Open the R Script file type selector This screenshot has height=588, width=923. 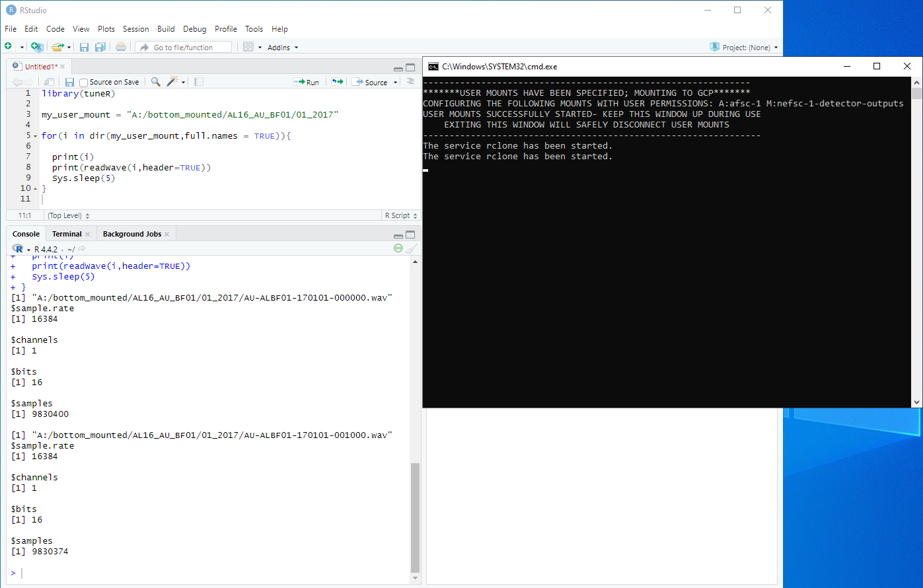(400, 215)
